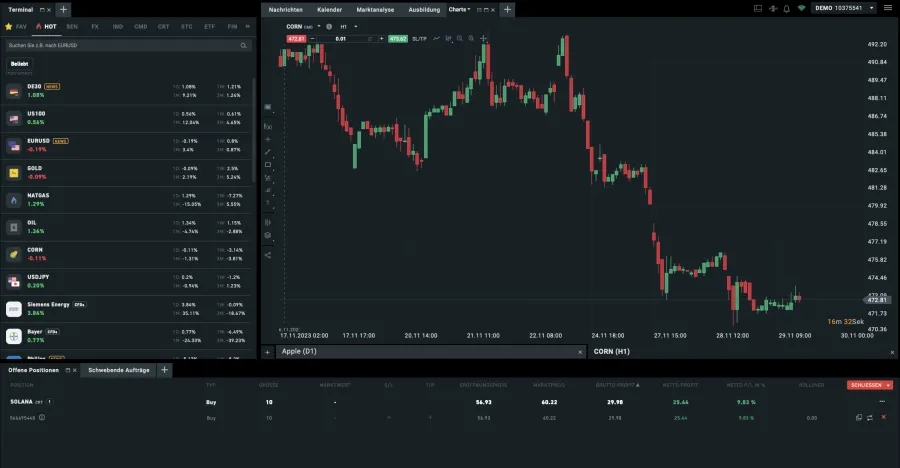Select the GOLD instrument icon
900x468 pixels.
pos(14,173)
